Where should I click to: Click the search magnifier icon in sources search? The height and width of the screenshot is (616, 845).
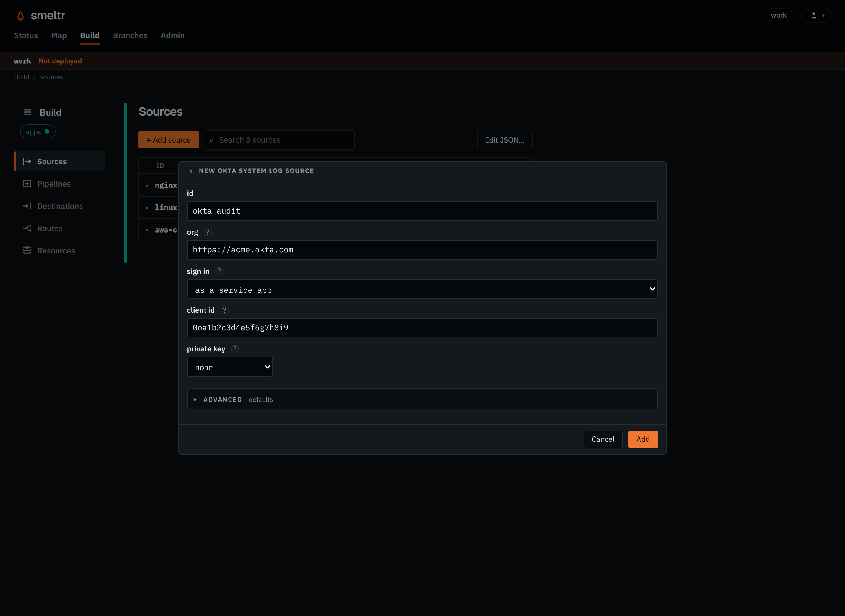pyautogui.click(x=212, y=140)
